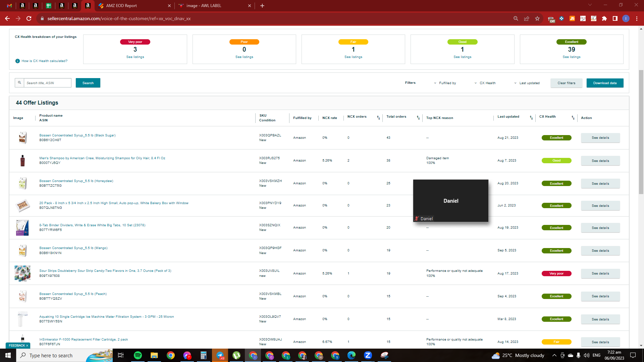644x362 pixels.
Task: Open the Gmail pinned tab
Action: click(9, 6)
